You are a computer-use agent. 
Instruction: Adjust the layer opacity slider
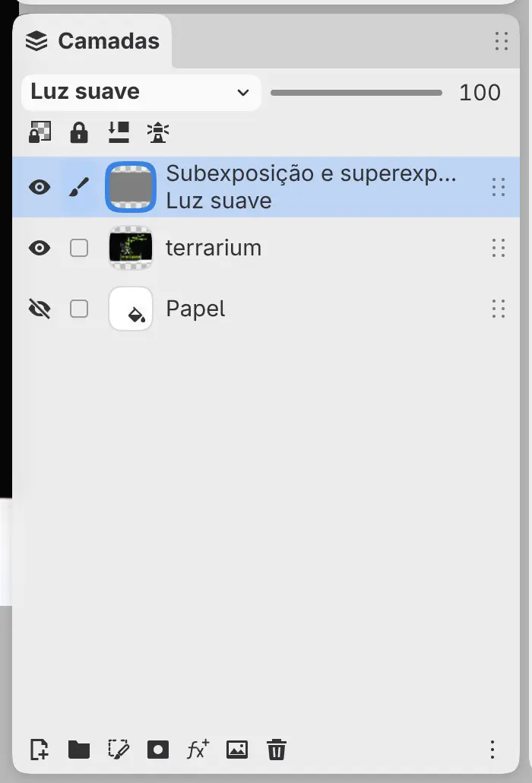coord(356,93)
